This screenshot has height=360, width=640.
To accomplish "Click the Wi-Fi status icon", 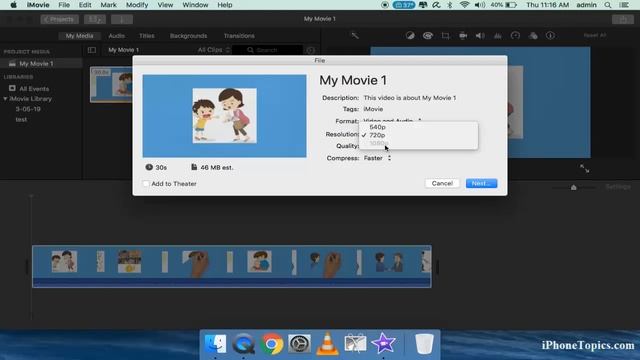I will 464,5.
